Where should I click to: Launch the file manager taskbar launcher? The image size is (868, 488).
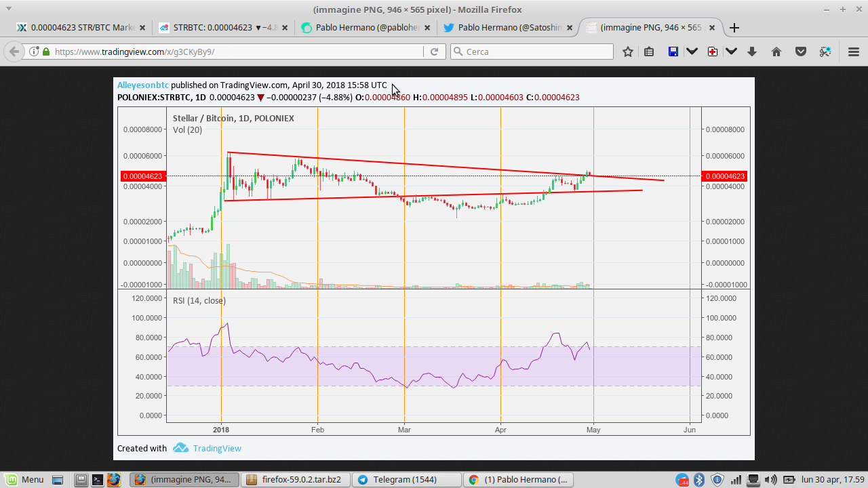81,479
